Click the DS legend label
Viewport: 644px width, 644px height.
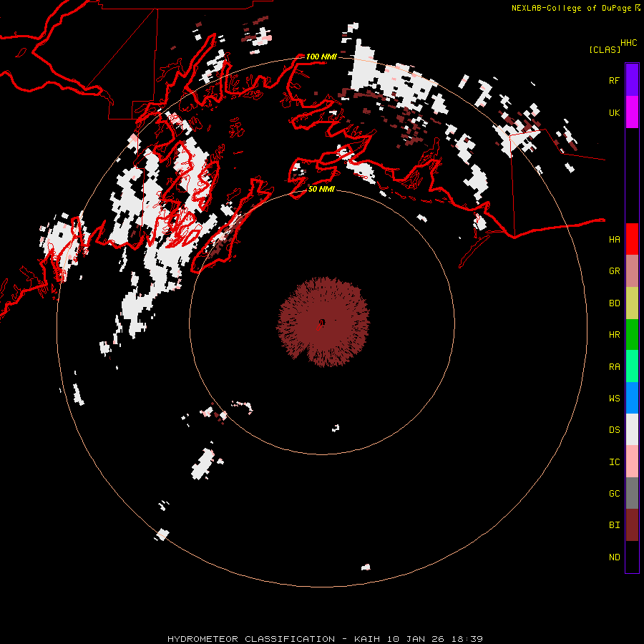(x=614, y=430)
